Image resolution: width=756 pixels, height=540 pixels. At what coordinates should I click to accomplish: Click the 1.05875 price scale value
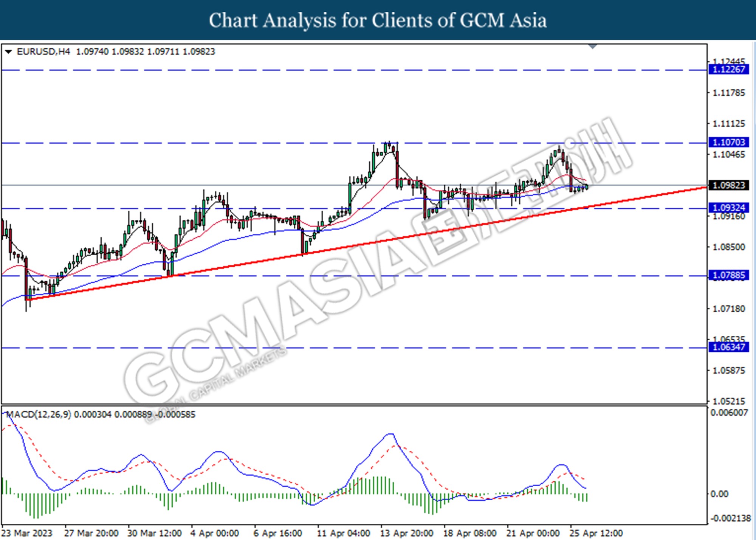[x=729, y=371]
